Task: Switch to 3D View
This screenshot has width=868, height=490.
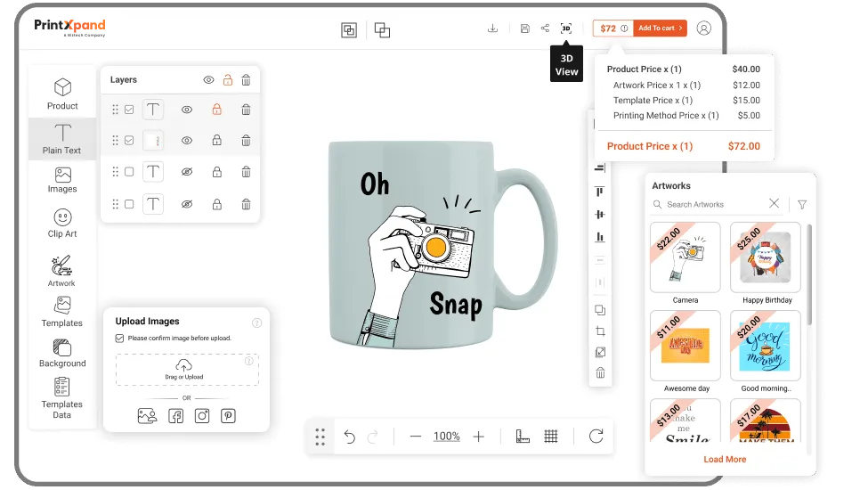Action: coord(565,29)
